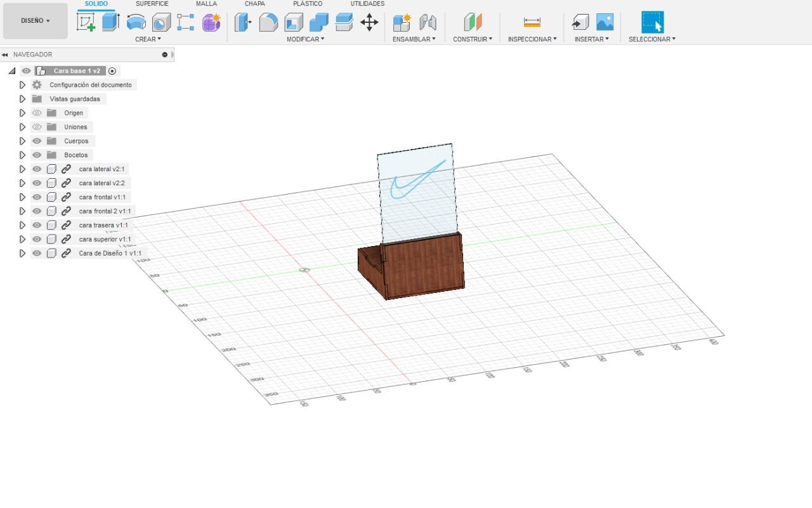Switch to the CHAPA tab

[255, 4]
